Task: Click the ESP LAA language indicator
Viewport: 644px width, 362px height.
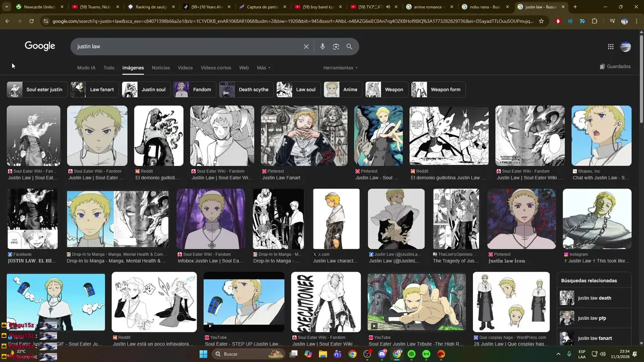Action: point(582,354)
